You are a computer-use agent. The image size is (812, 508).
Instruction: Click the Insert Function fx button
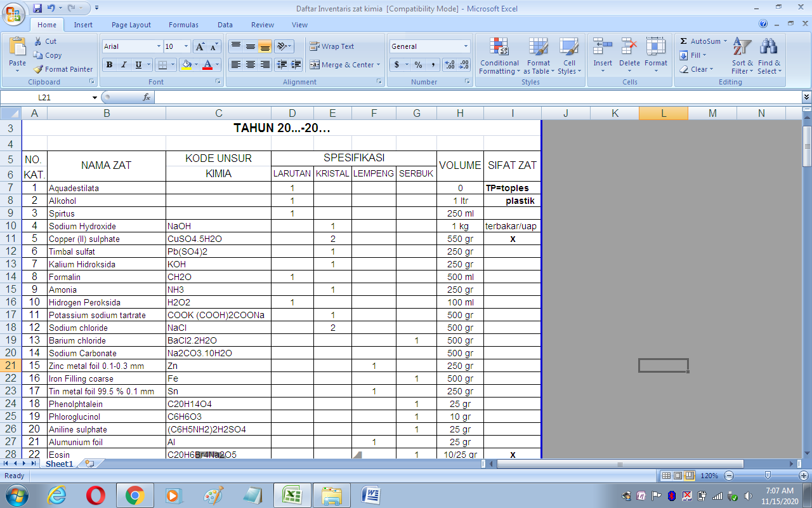[147, 97]
